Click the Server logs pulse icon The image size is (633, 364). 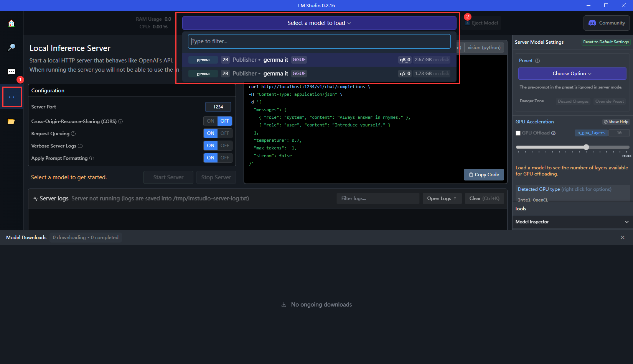[35, 198]
